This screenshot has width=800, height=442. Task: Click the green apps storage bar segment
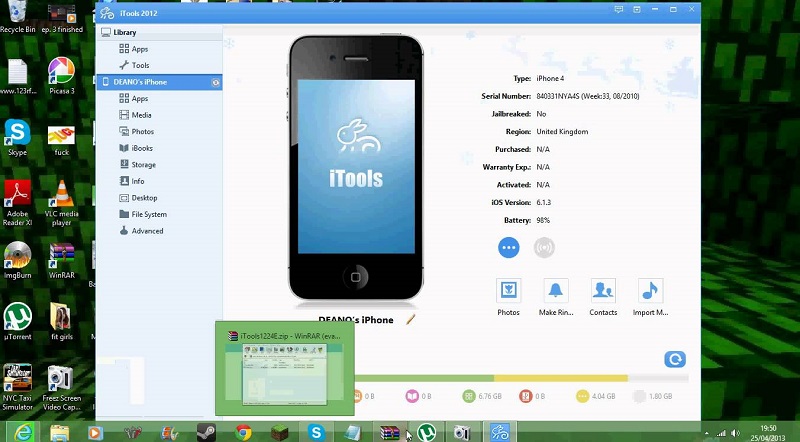424,378
